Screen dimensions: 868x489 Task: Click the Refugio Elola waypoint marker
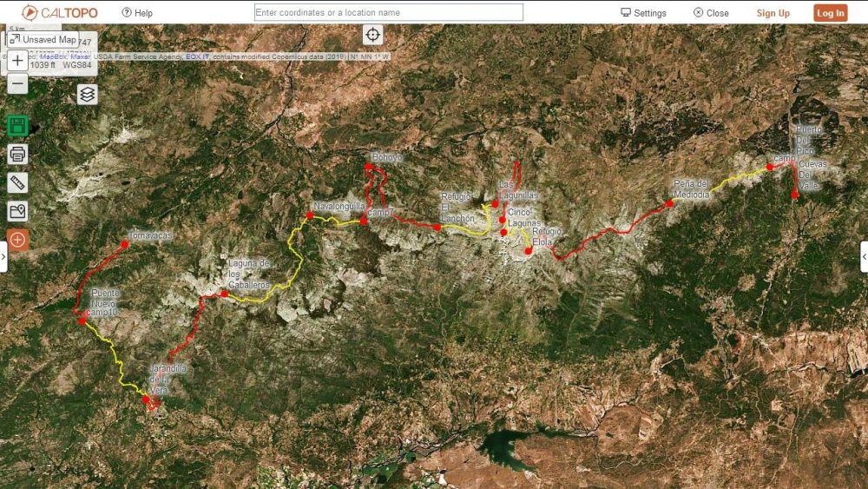(529, 251)
